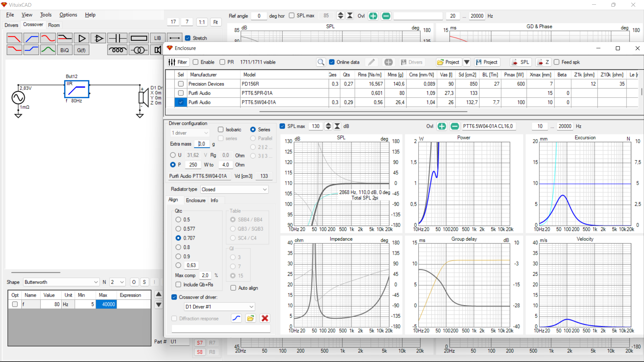The width and height of the screenshot is (644, 362).
Task: Add the operational amplifier block
Action: pyautogui.click(x=98, y=38)
